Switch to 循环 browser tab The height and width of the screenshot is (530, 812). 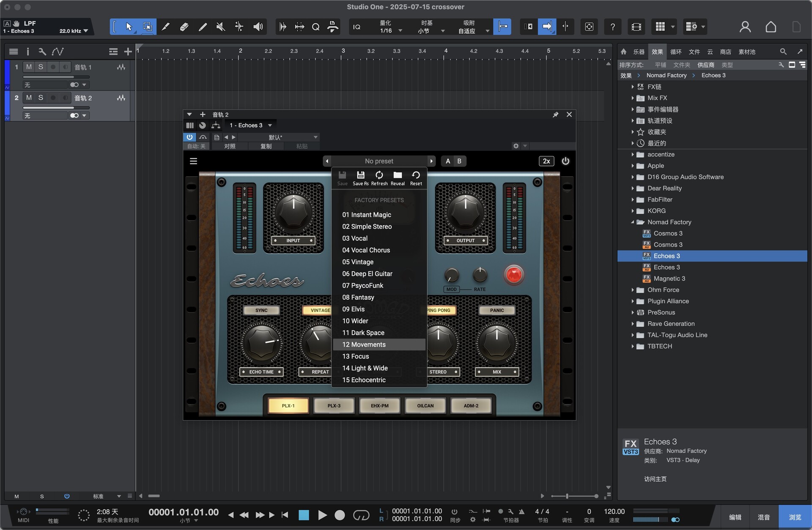(676, 52)
